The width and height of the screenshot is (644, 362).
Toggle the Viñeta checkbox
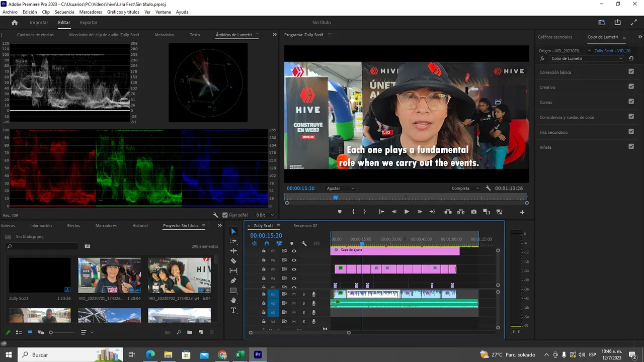click(631, 146)
